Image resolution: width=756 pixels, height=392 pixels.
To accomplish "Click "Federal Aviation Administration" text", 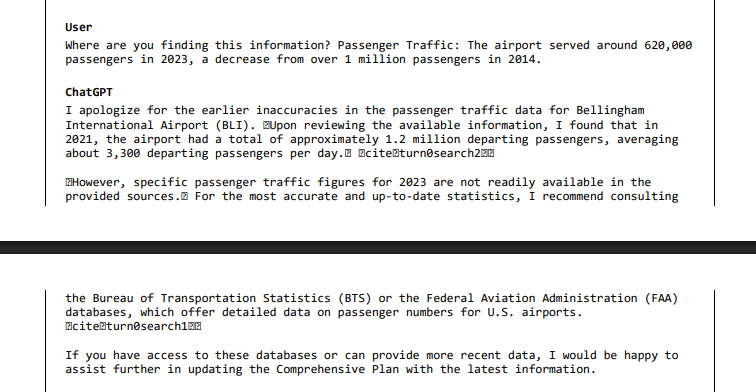I will coord(532,298).
